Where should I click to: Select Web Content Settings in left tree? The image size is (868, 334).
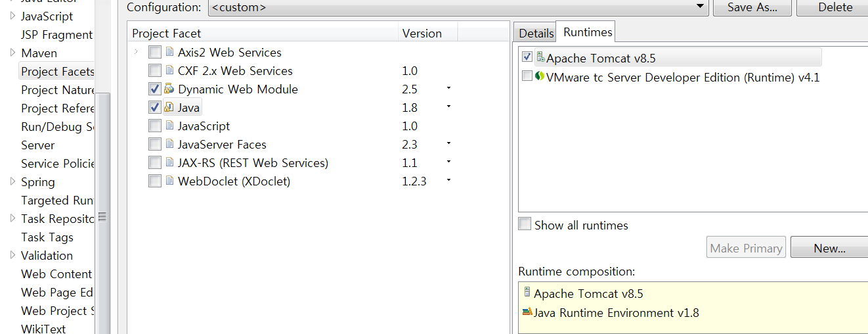[56, 274]
